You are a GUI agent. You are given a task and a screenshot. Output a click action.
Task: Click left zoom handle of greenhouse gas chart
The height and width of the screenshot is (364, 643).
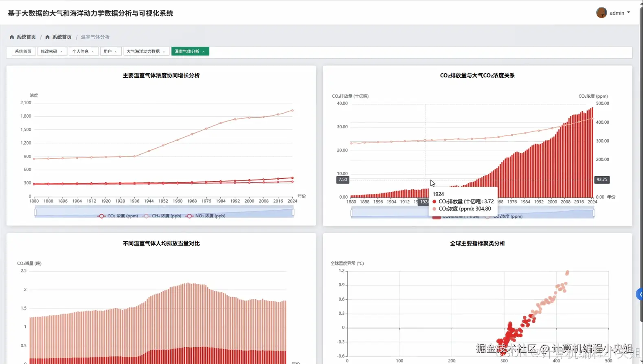pos(35,212)
